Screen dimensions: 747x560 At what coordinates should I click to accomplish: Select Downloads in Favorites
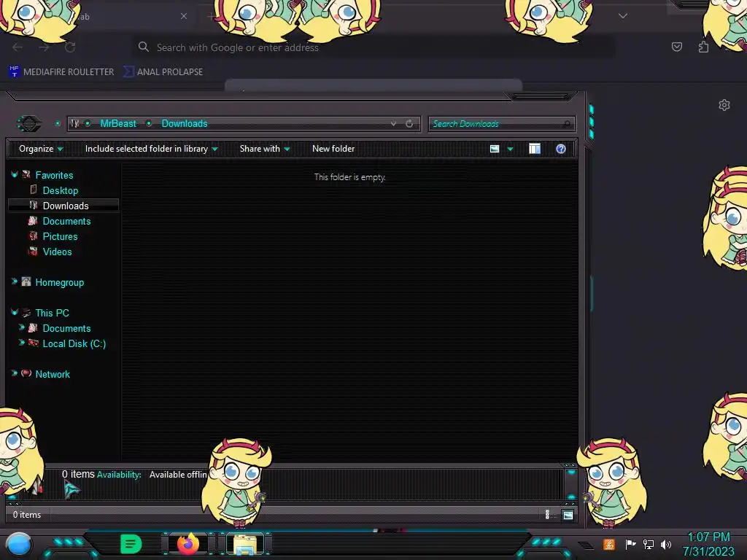click(66, 206)
